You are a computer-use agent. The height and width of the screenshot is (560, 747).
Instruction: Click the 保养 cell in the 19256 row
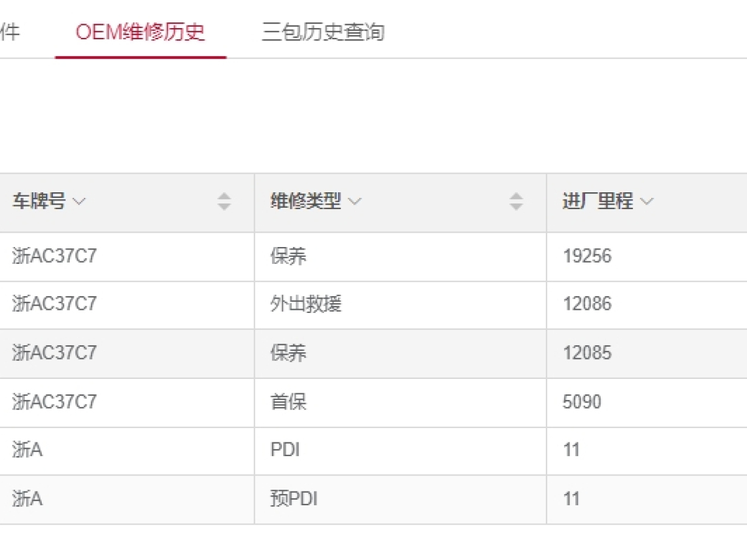(288, 256)
